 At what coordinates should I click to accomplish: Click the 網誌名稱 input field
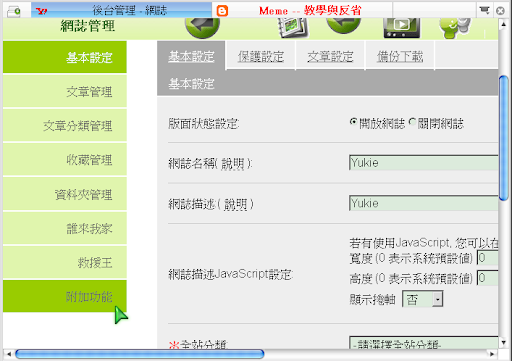pyautogui.click(x=424, y=163)
